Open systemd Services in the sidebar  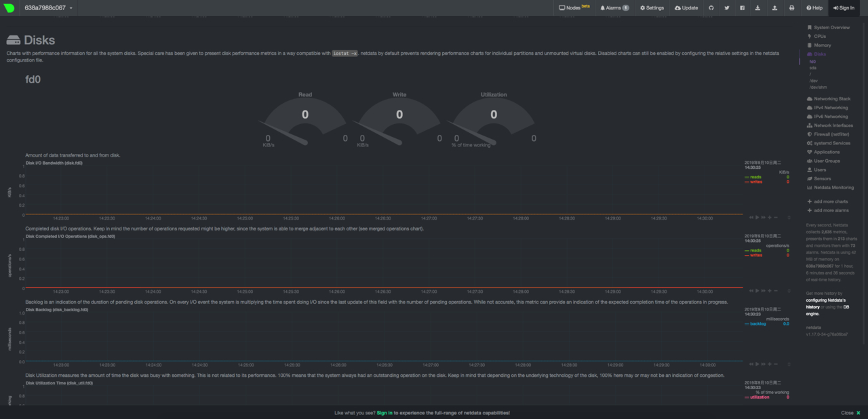tap(828, 143)
